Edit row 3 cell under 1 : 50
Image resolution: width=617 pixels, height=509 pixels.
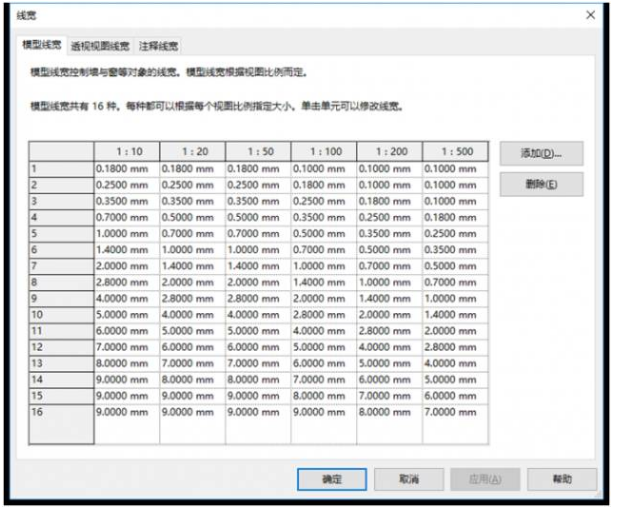[x=259, y=201]
